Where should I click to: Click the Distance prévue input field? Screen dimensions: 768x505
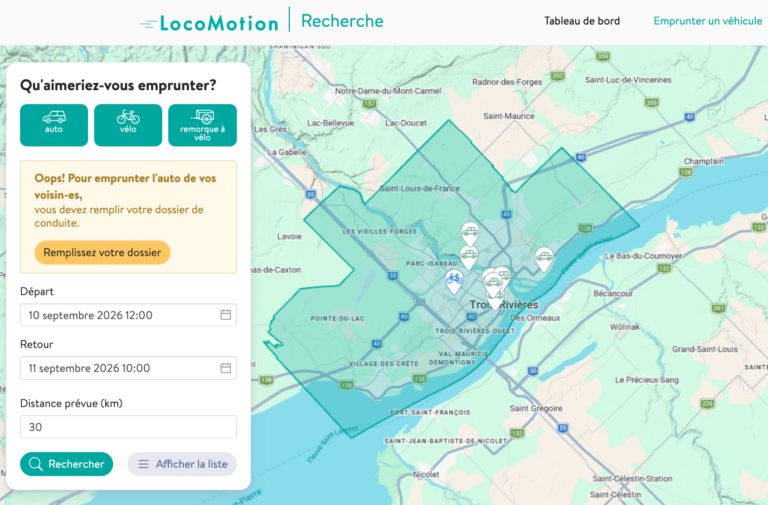[x=128, y=427]
